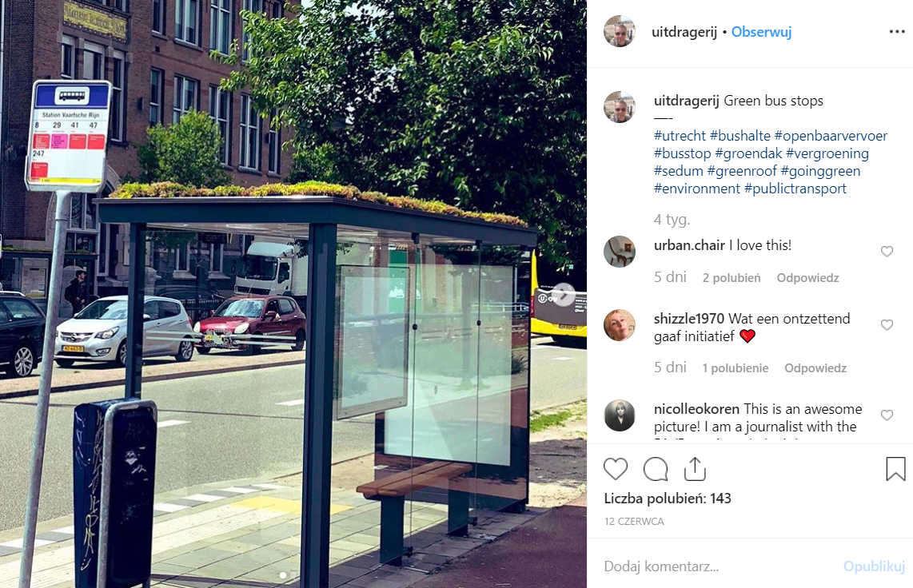Reply to shizzle1970 using Odpowiedz
This screenshot has height=588, width=913.
click(815, 368)
